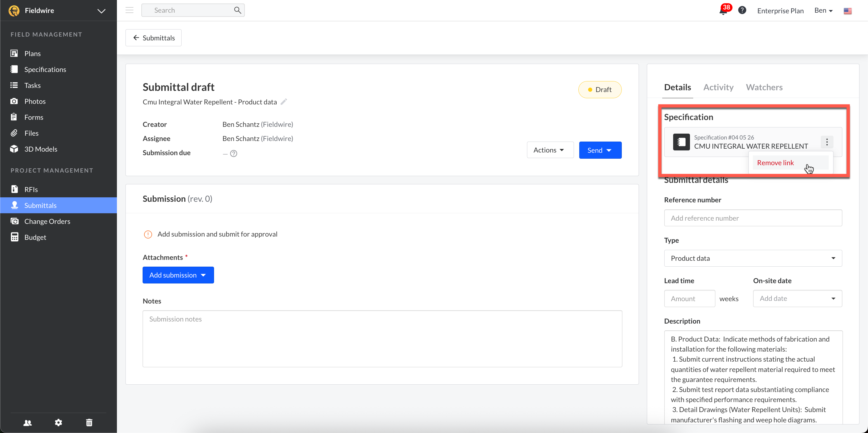Toggle the hamburger sidebar menu

point(129,10)
